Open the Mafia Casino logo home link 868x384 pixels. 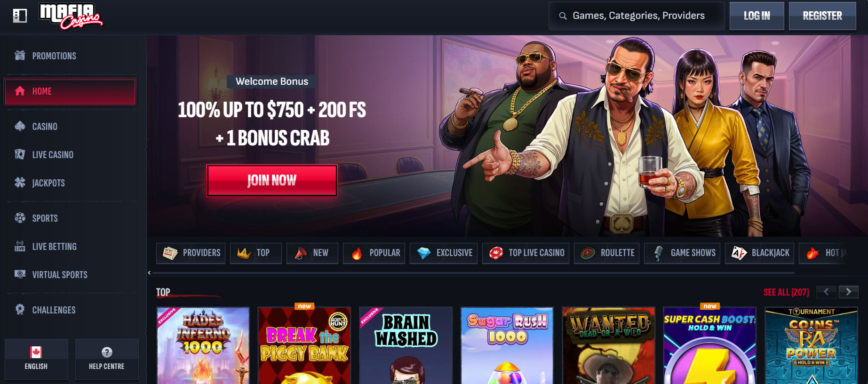pyautogui.click(x=71, y=16)
